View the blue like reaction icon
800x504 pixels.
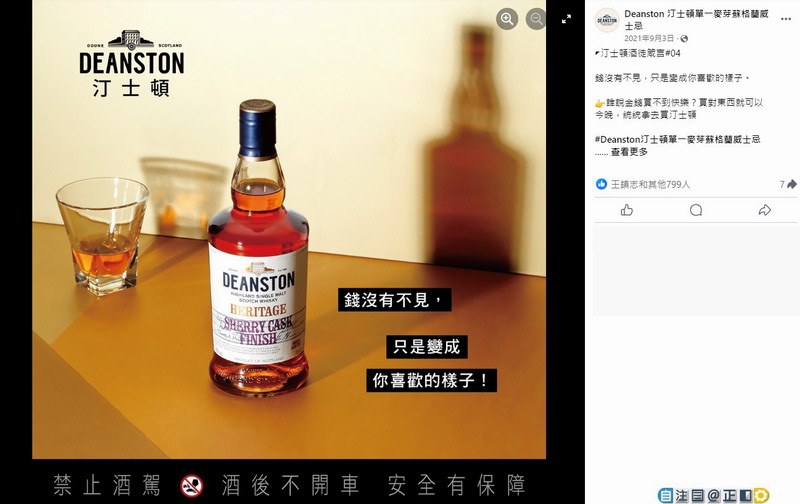click(602, 184)
